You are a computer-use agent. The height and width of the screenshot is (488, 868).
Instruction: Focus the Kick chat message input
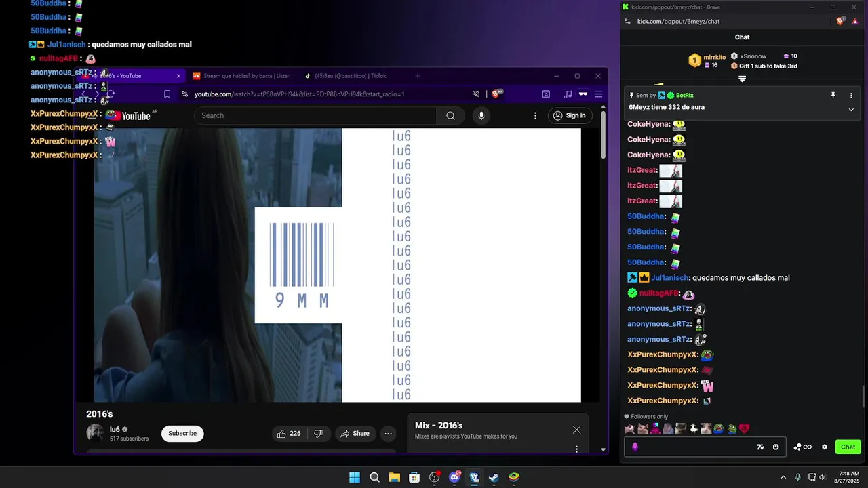point(704,447)
